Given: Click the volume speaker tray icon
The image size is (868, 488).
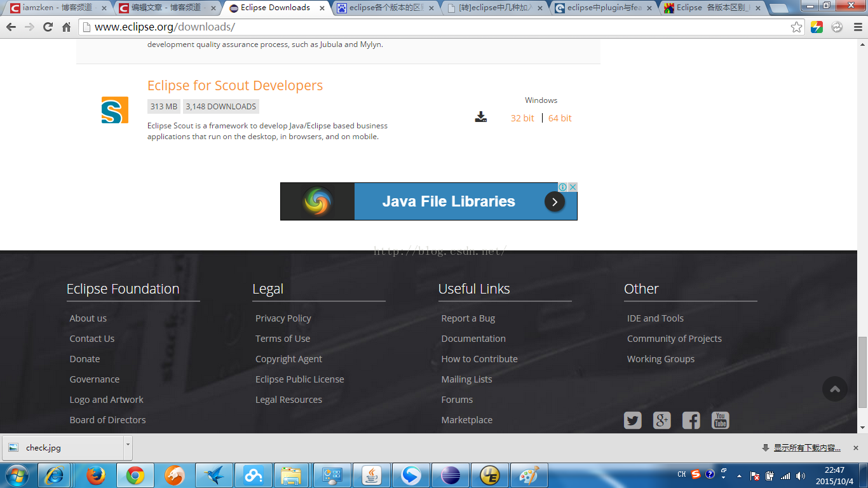Looking at the screenshot, I should [801, 475].
